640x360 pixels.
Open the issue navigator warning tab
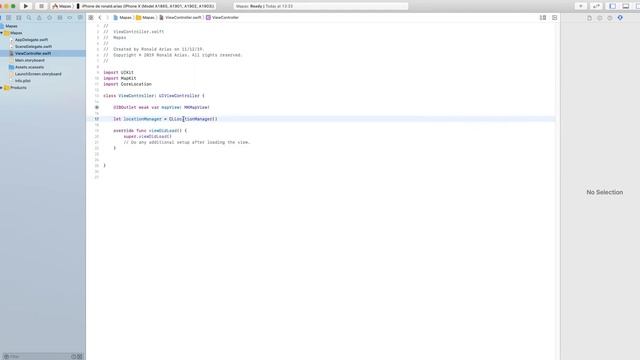(39, 18)
